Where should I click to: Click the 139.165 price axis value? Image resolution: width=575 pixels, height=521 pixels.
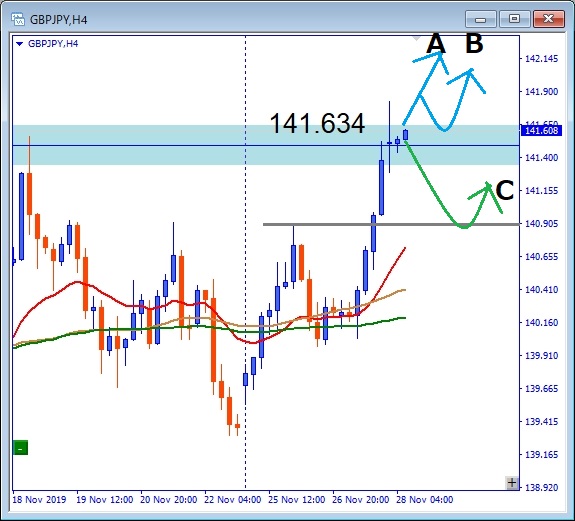541,455
